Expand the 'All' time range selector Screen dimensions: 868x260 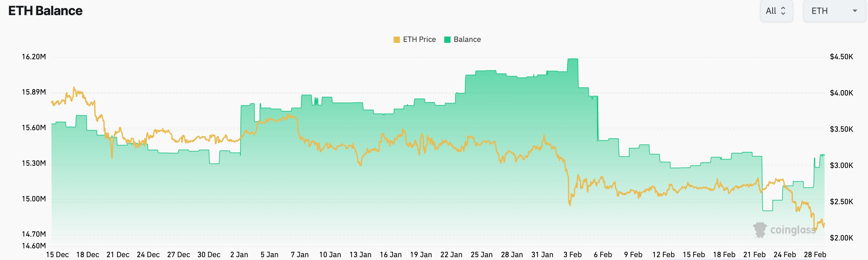tap(777, 11)
